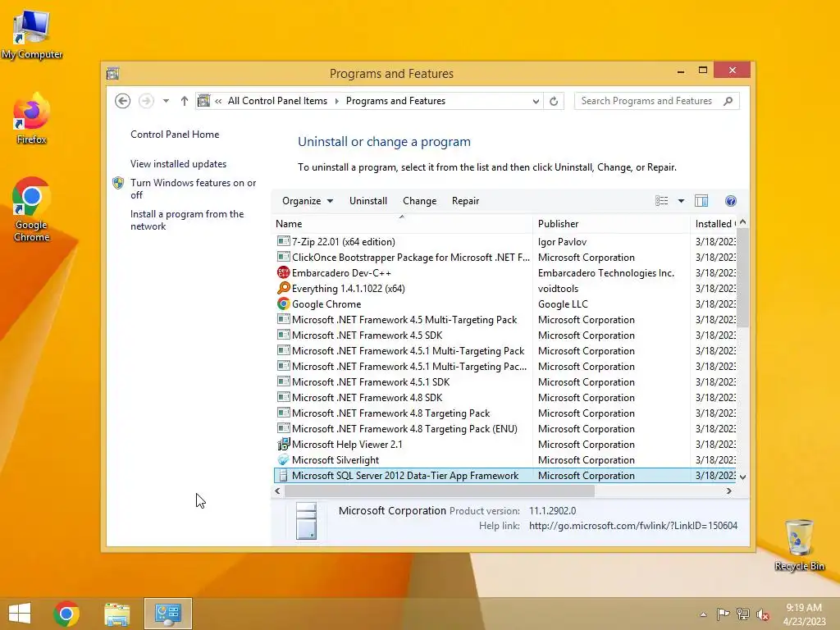Sort by the Name column header

pos(402,224)
